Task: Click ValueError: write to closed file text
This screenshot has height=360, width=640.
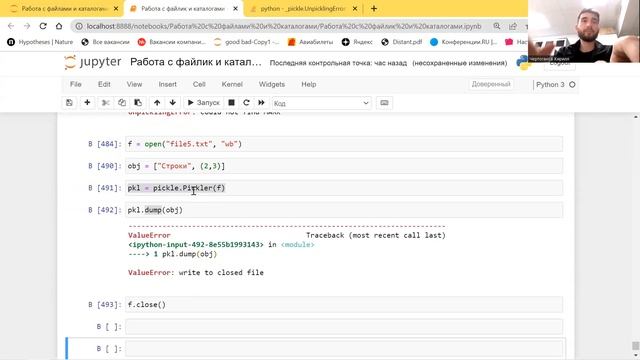Action: click(196, 273)
